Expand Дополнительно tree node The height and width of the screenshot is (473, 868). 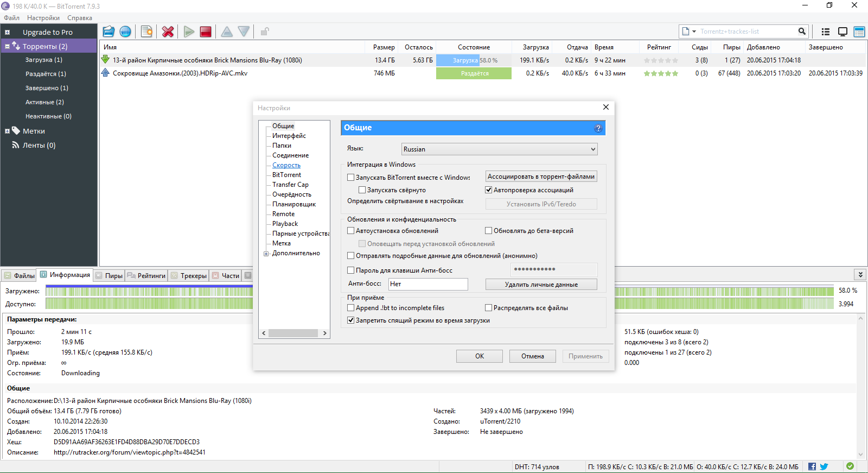[266, 254]
